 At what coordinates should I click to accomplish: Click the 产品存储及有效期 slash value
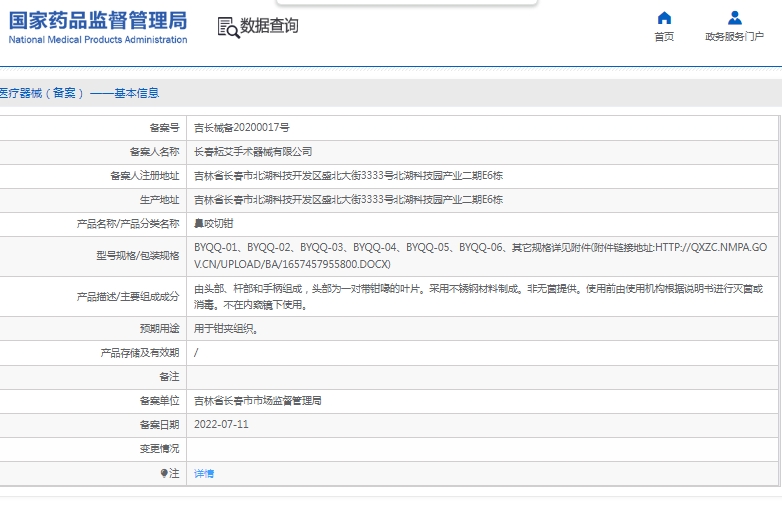coord(196,353)
